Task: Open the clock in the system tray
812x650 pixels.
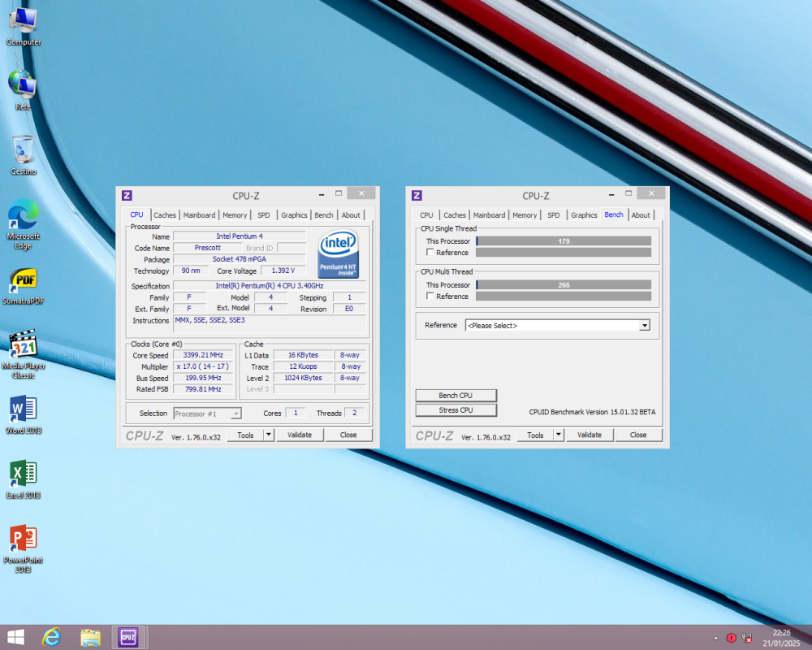Action: [x=782, y=637]
